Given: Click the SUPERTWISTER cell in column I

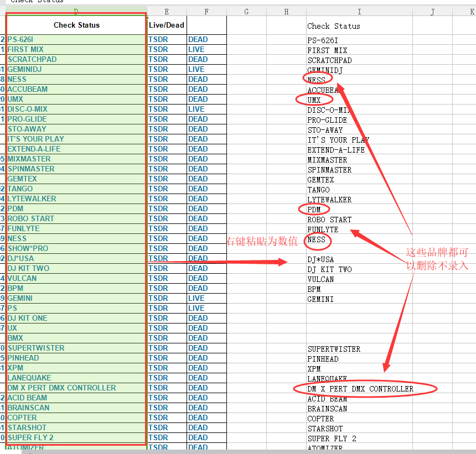Looking at the screenshot, I should [x=359, y=349].
